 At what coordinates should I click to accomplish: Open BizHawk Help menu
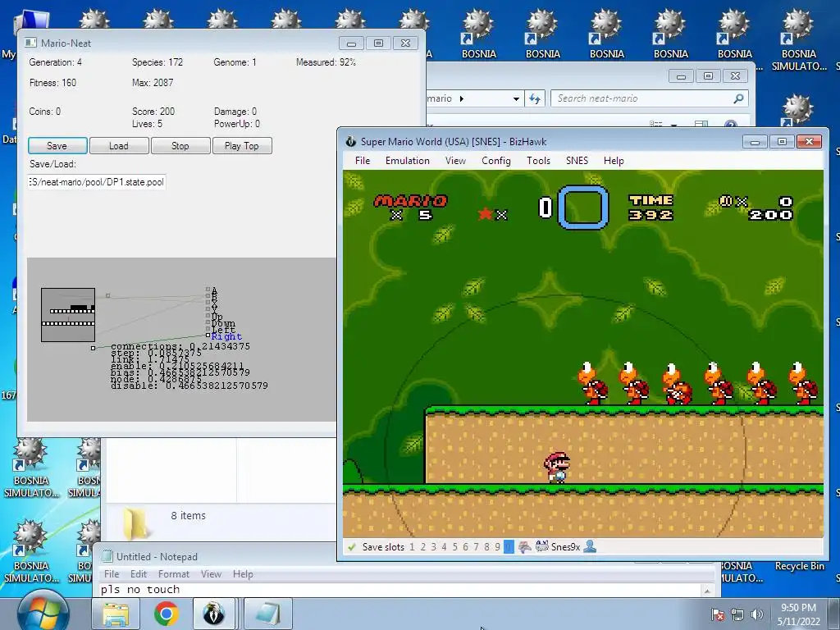pos(614,161)
